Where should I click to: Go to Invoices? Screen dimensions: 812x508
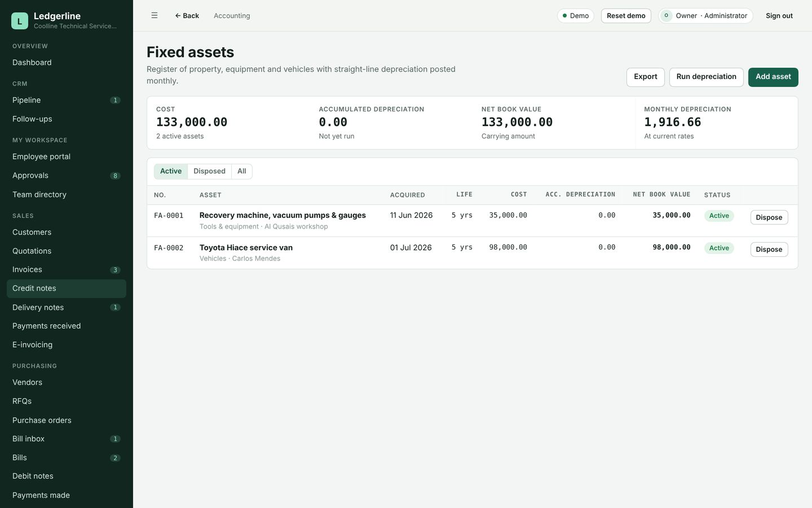[67, 270]
